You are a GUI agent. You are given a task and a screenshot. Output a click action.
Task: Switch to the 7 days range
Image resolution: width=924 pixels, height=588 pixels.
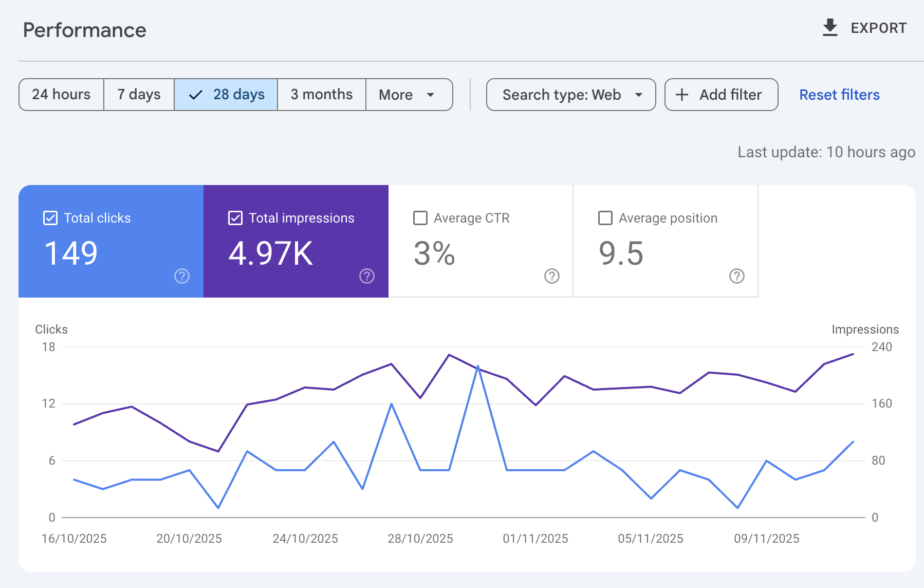(139, 95)
